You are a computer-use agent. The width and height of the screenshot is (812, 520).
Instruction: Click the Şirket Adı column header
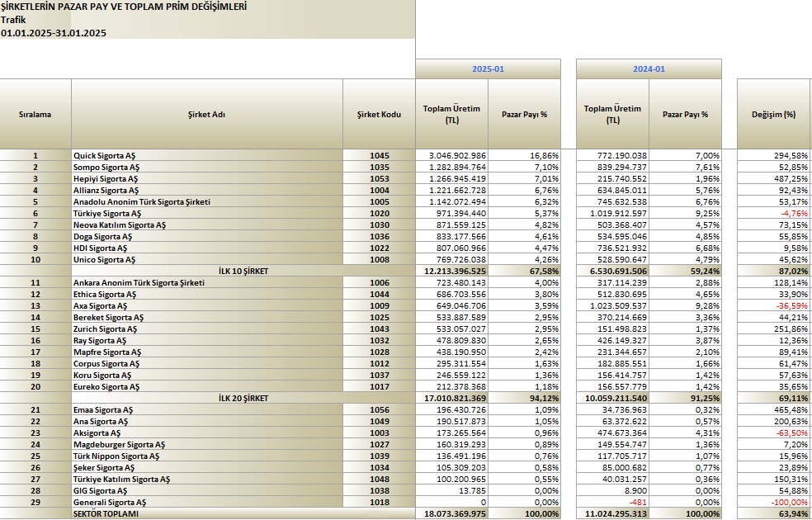click(207, 115)
